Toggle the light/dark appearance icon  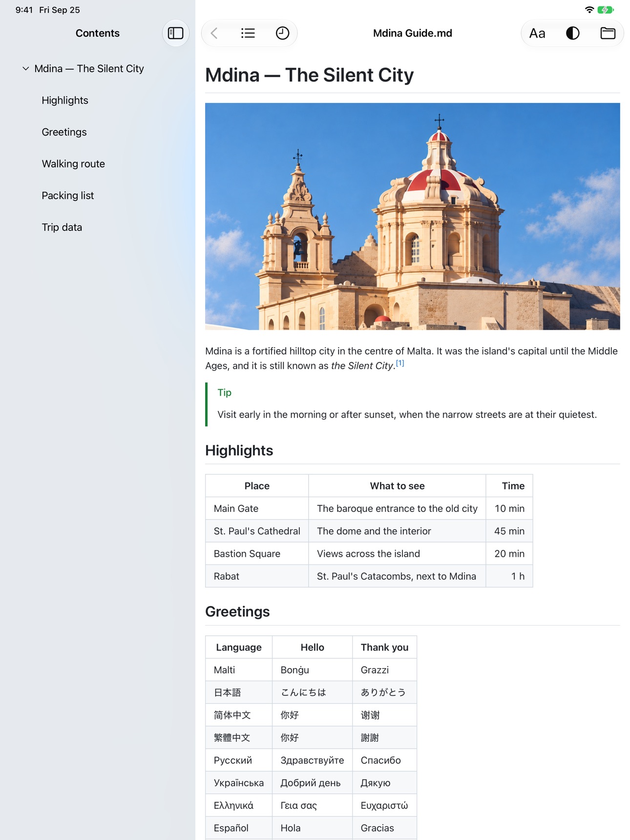[x=572, y=33]
